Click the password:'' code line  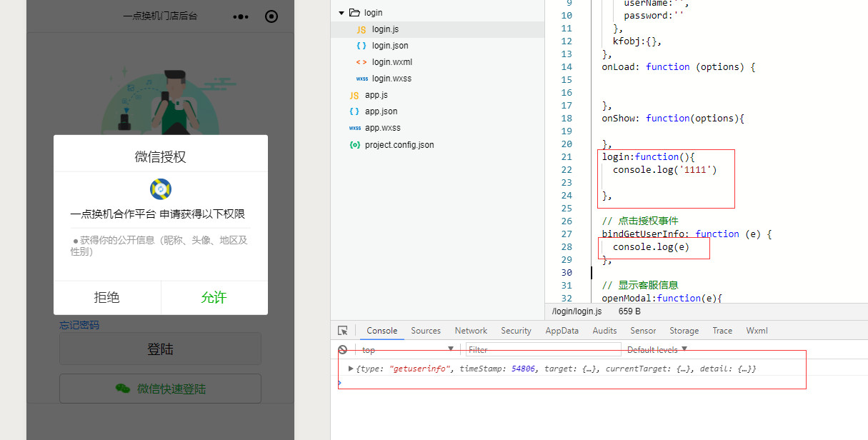pos(654,15)
